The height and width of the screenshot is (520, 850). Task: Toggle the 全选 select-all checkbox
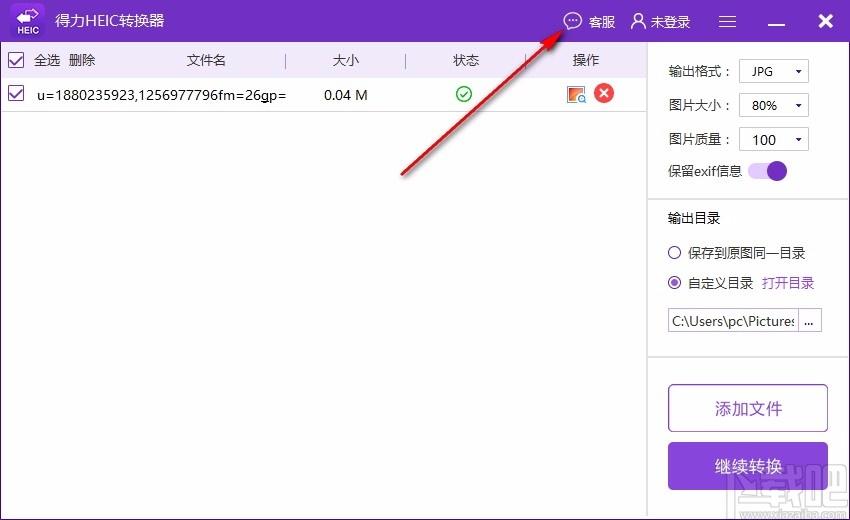click(16, 60)
